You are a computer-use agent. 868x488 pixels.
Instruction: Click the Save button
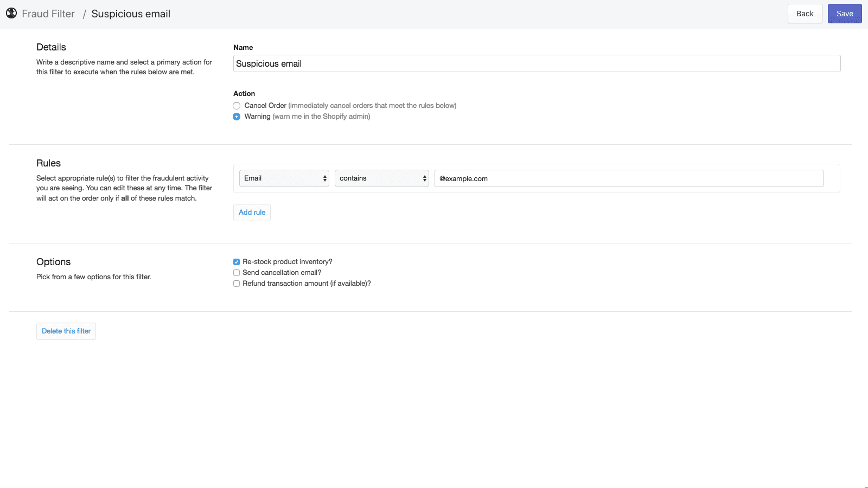844,13
